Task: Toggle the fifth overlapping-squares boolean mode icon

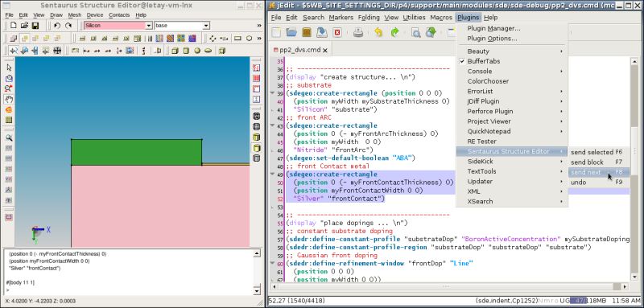Action: pyautogui.click(x=57, y=39)
